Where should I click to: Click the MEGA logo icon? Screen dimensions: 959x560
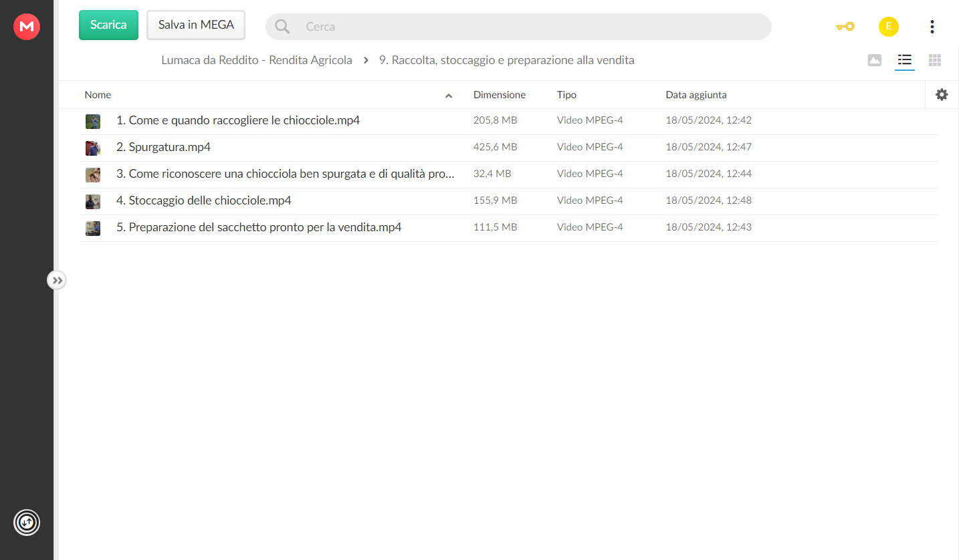point(27,27)
